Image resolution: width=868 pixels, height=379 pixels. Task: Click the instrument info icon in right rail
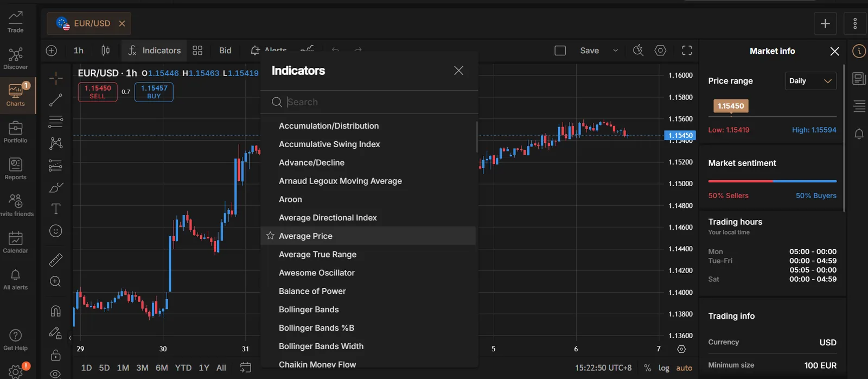[x=859, y=51]
